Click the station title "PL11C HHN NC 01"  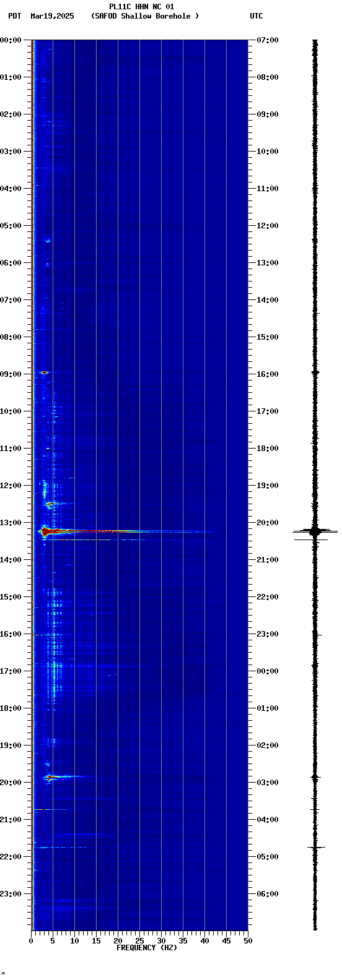[x=141, y=7]
